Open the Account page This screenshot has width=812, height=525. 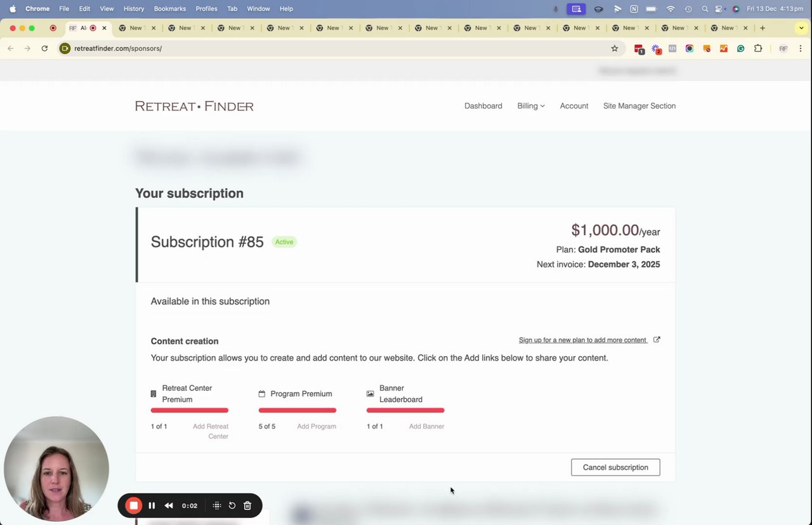[x=574, y=106]
